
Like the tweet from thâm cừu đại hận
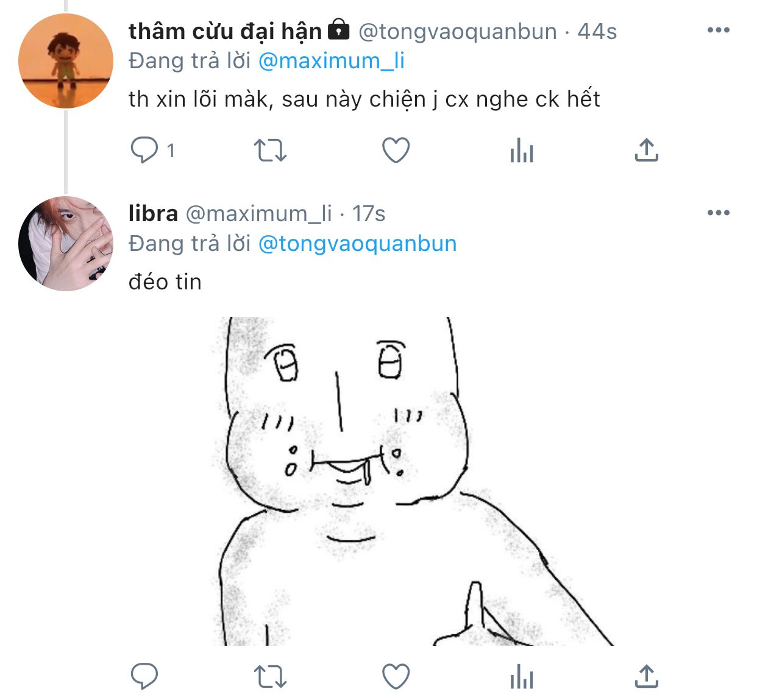(x=396, y=150)
